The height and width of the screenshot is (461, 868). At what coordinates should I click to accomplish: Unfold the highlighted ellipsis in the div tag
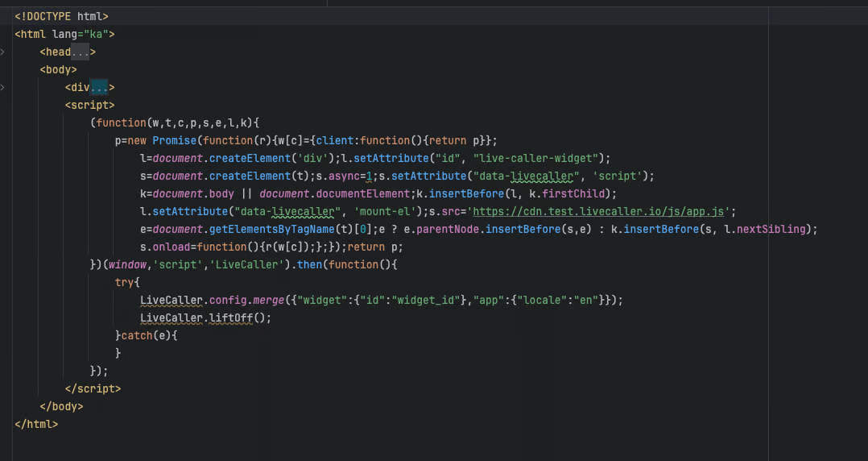pos(99,88)
